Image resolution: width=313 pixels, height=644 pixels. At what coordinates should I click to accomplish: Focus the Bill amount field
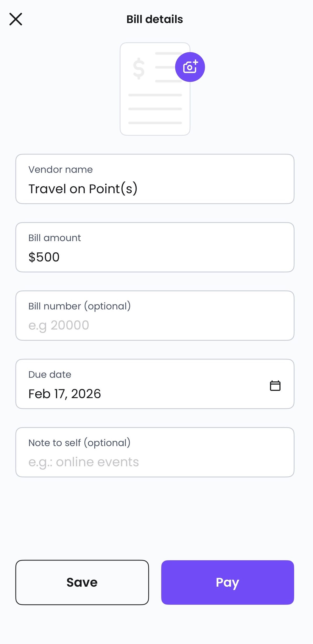(155, 247)
